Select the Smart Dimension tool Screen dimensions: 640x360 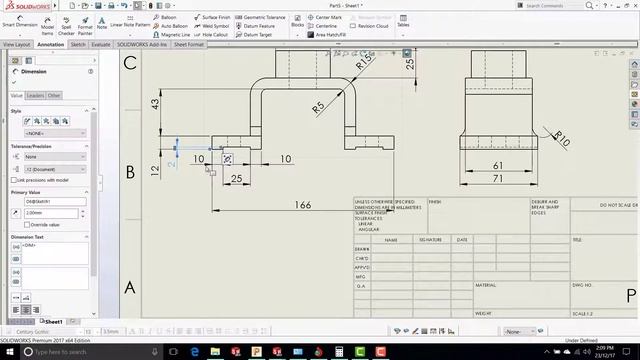coord(20,21)
